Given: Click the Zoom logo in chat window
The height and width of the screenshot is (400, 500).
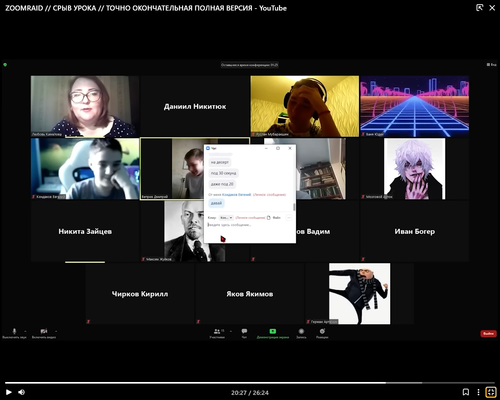Looking at the screenshot, I should tap(208, 148).
